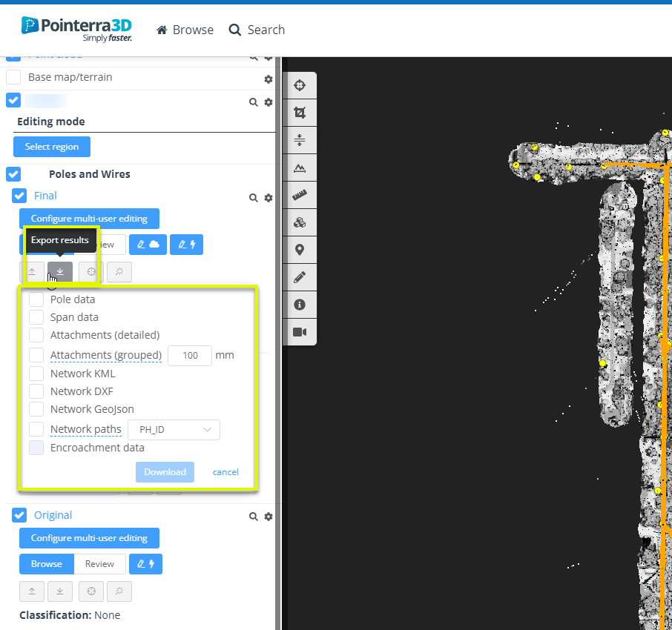Zoom to Original dataset using magnifier icon
This screenshot has width=672, height=630.
pyautogui.click(x=254, y=517)
